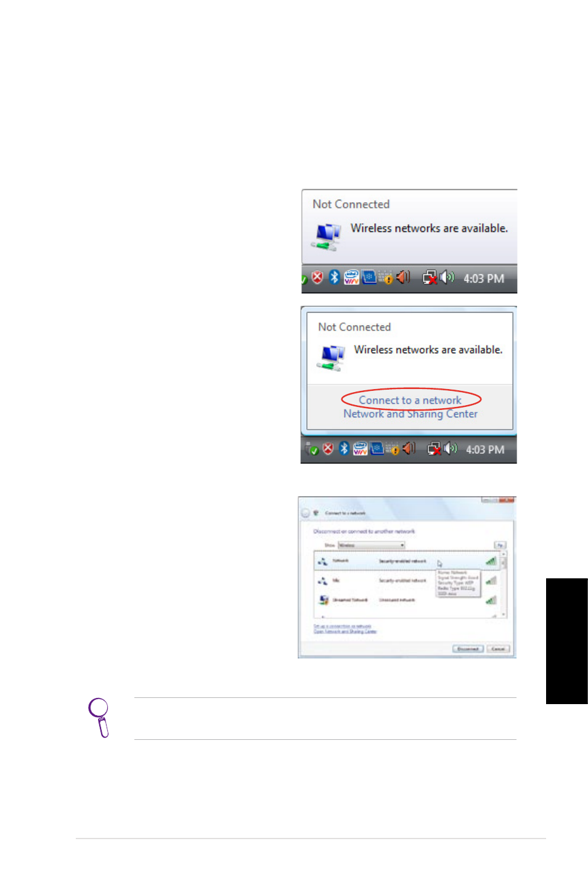Viewport: 588px width, 886px height.
Task: Click Safely Remove Hardware icon in tray
Action: (x=312, y=449)
